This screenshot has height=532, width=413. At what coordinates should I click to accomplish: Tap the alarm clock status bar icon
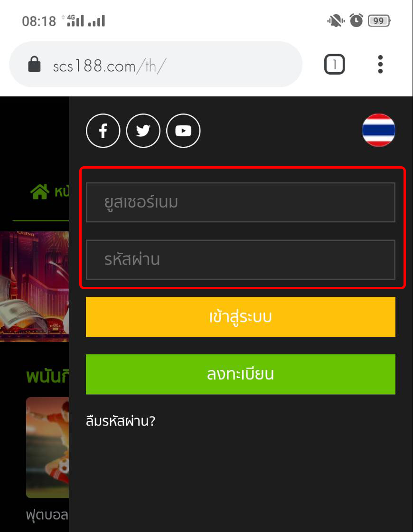coord(356,20)
